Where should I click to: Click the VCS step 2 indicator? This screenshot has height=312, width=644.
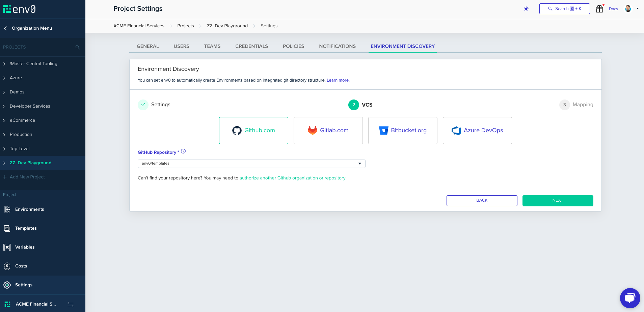click(353, 105)
